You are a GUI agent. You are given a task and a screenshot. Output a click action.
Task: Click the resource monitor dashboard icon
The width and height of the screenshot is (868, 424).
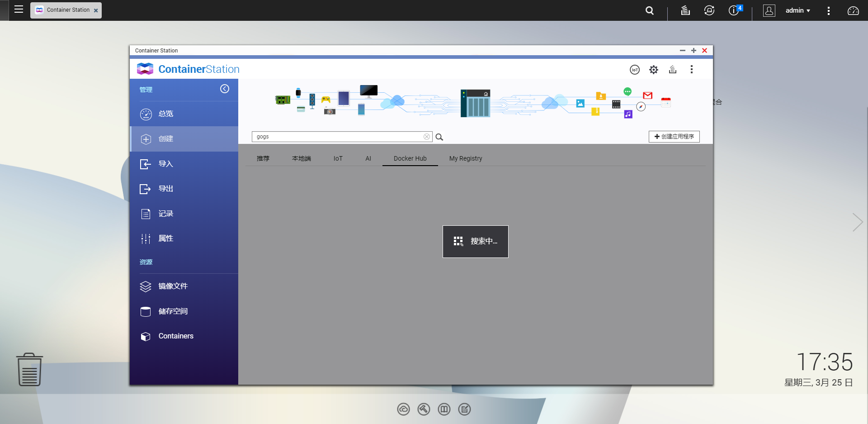point(853,10)
